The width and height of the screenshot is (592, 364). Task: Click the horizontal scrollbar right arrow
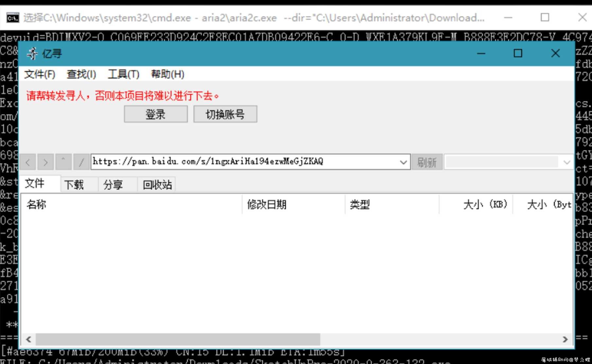tap(565, 339)
